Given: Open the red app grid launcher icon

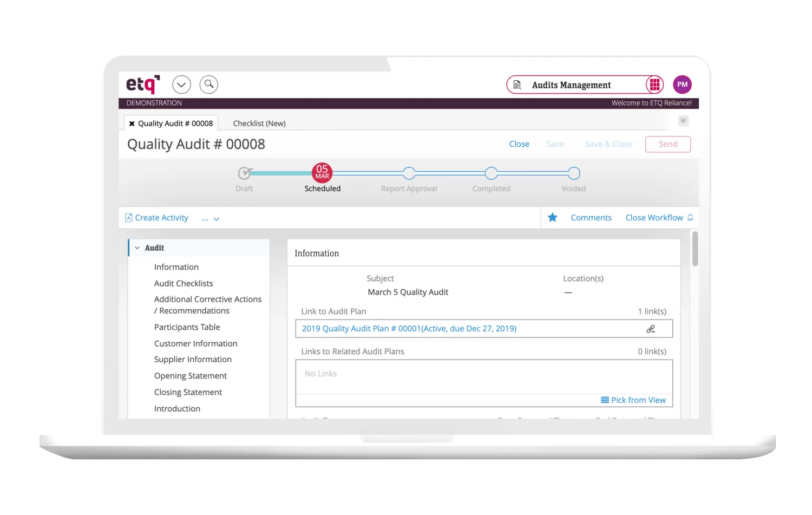Looking at the screenshot, I should 654,84.
